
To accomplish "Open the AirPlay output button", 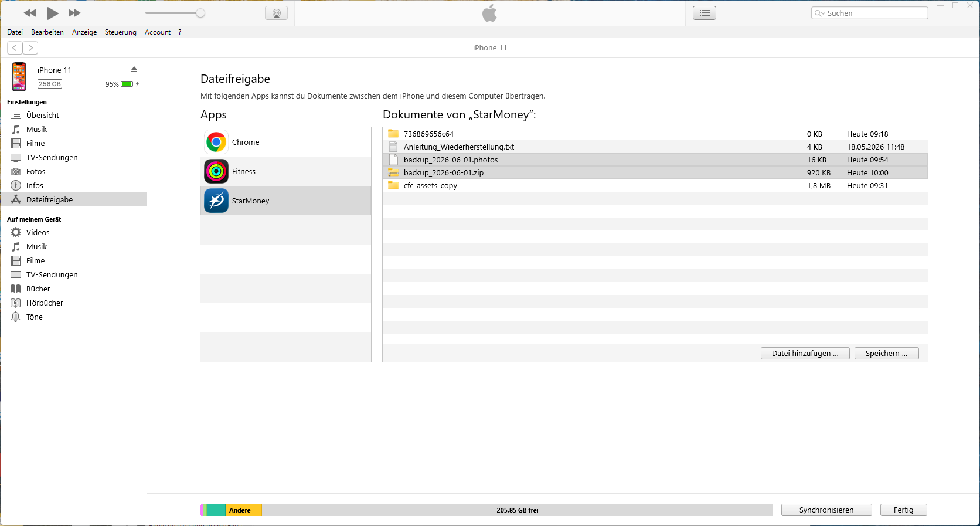I will (276, 13).
